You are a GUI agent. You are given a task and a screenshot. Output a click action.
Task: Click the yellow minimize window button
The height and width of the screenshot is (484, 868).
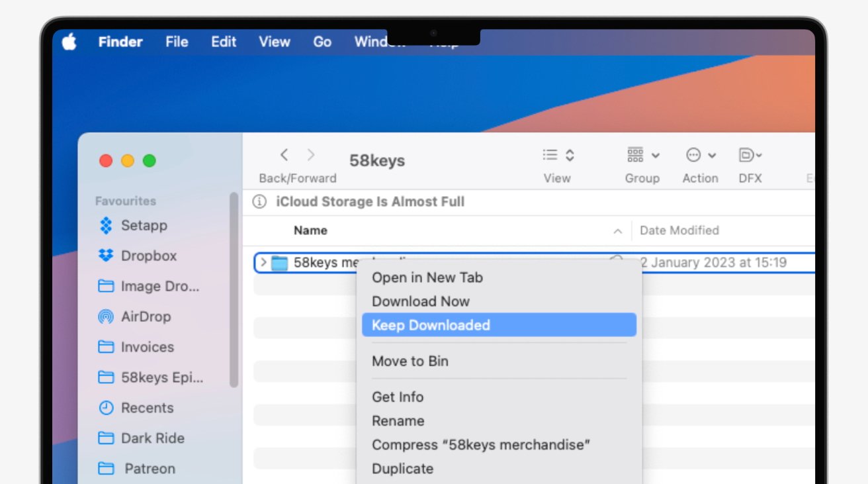[x=128, y=161]
